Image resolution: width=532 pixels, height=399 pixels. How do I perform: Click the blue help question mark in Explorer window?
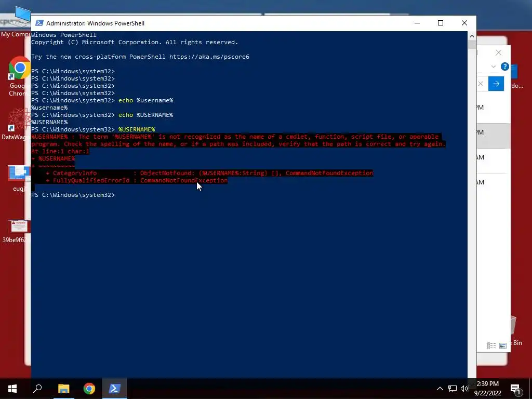[x=505, y=66]
